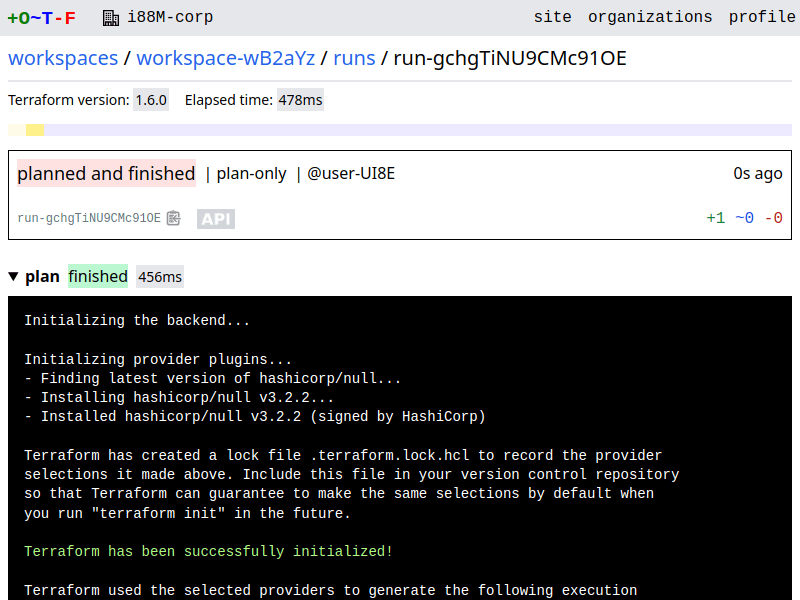Click the 0s ago timestamp

[x=758, y=174]
